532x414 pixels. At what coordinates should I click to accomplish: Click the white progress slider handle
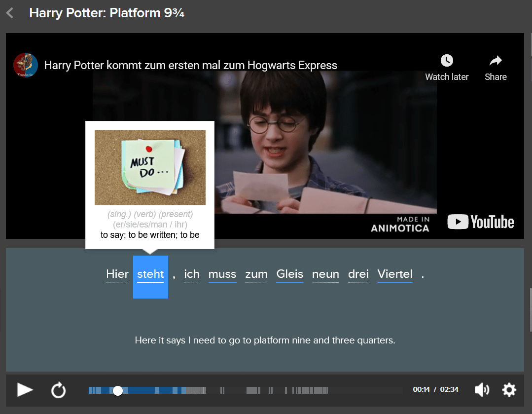click(117, 390)
